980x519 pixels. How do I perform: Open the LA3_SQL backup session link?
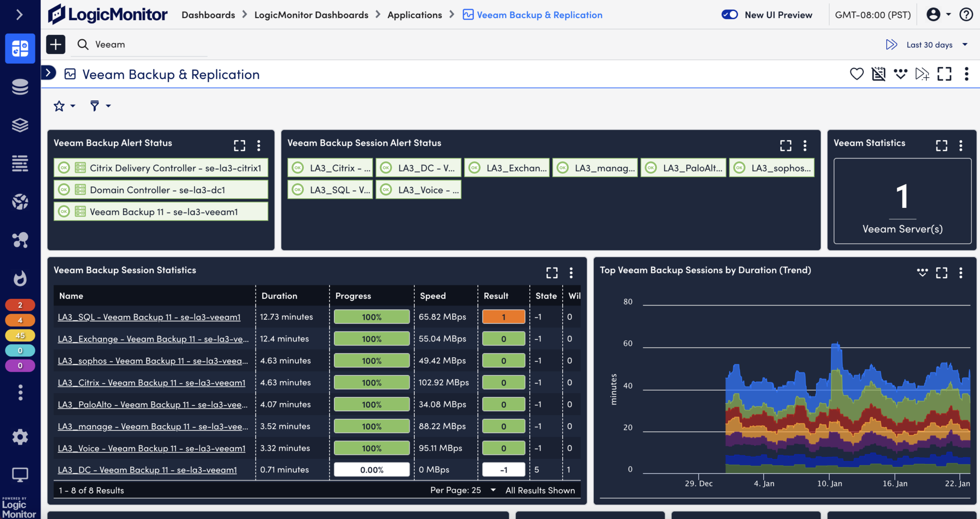150,316
